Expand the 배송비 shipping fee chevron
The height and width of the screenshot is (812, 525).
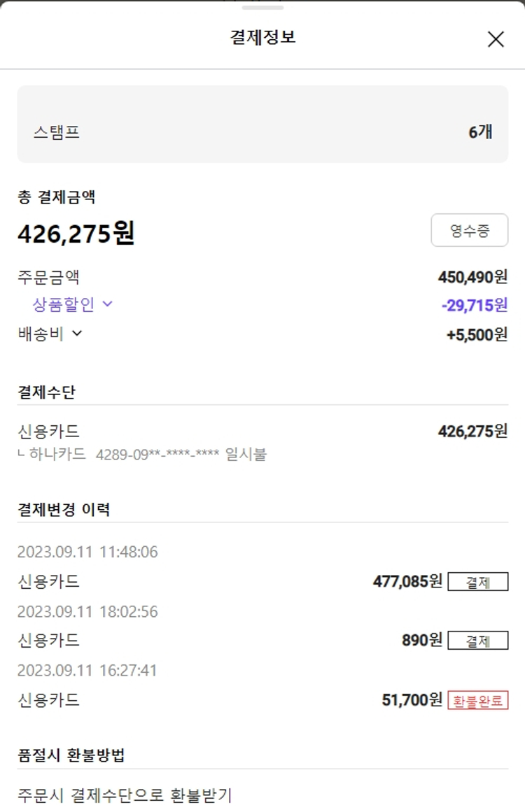(x=77, y=334)
